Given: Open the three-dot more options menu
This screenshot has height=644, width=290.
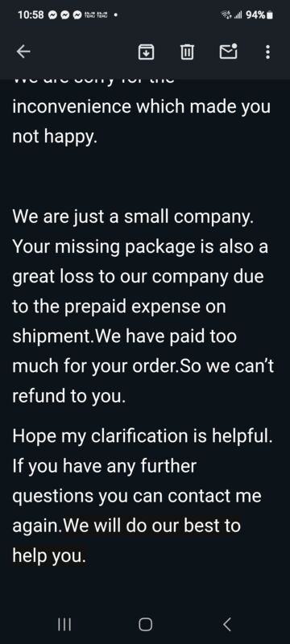Looking at the screenshot, I should (267, 52).
